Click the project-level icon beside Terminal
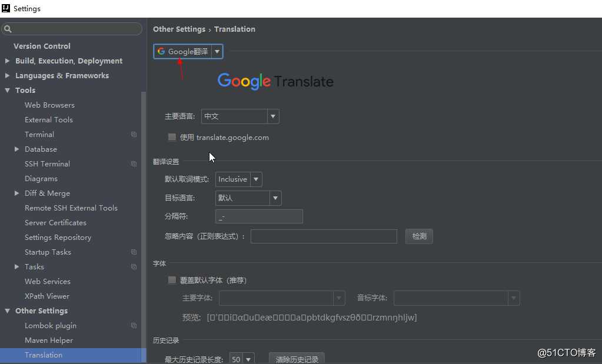This screenshot has height=364, width=602. coord(134,135)
